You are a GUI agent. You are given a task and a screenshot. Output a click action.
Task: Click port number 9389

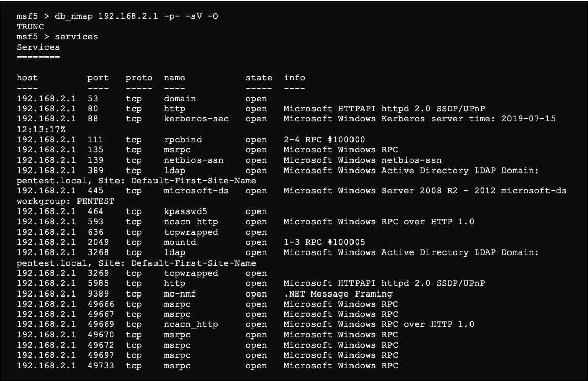coord(98,294)
